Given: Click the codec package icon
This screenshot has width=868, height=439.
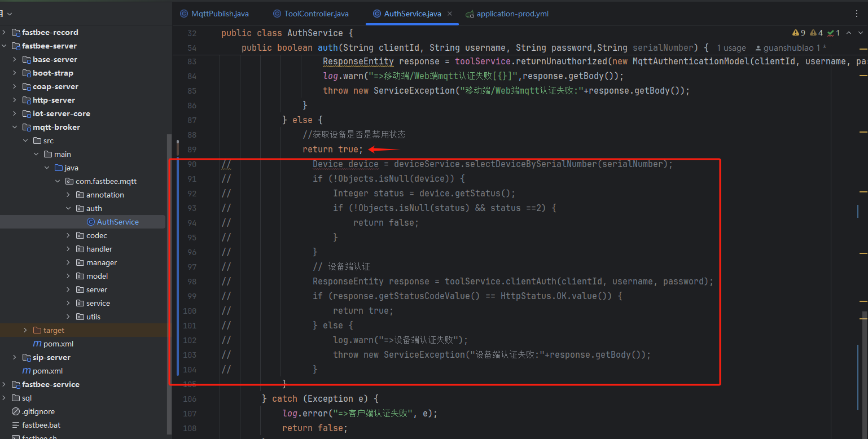Looking at the screenshot, I should coord(80,235).
